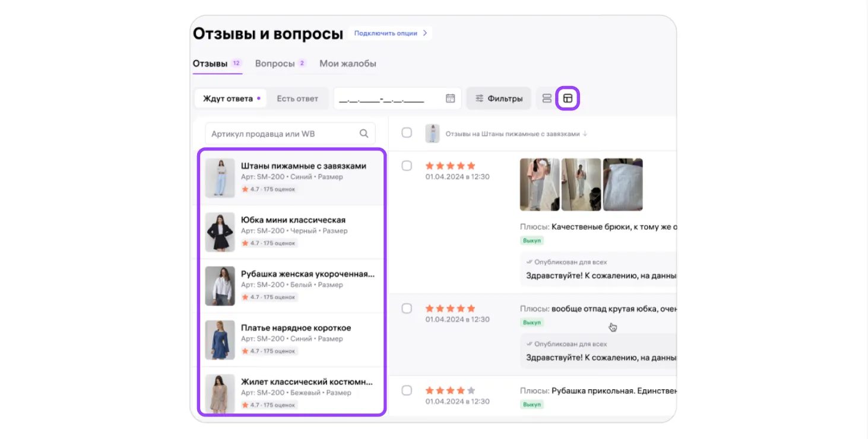Image resolution: width=868 pixels, height=439 pixels.
Task: Click the search magnifier icon
Action: coord(364,134)
